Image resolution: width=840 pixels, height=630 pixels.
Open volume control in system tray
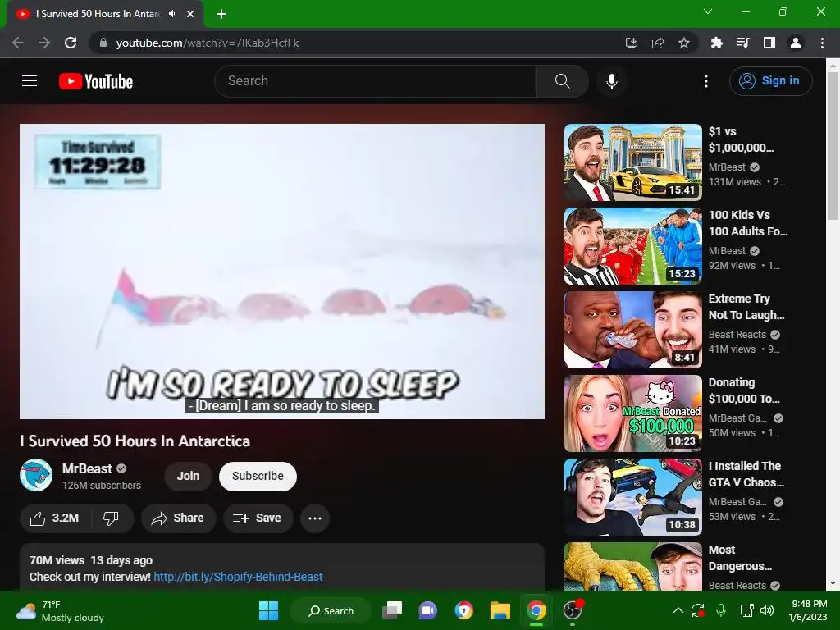tap(767, 610)
